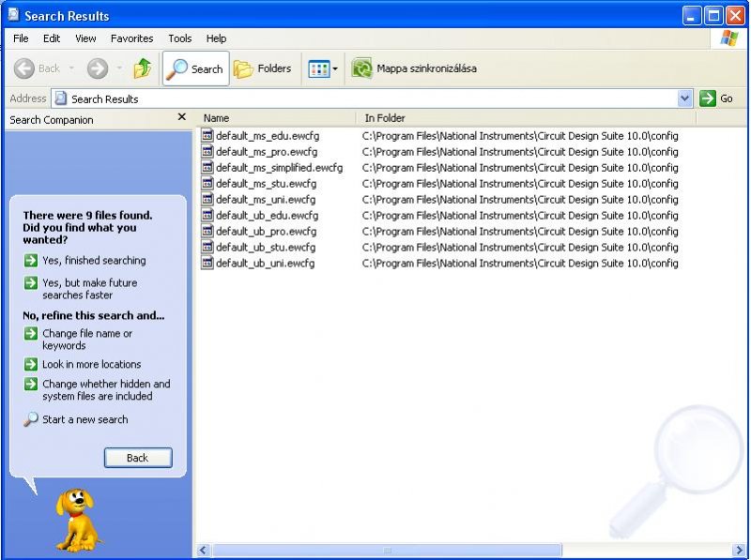
Task: Choose Change file name or keywords
Action: [x=79, y=340]
